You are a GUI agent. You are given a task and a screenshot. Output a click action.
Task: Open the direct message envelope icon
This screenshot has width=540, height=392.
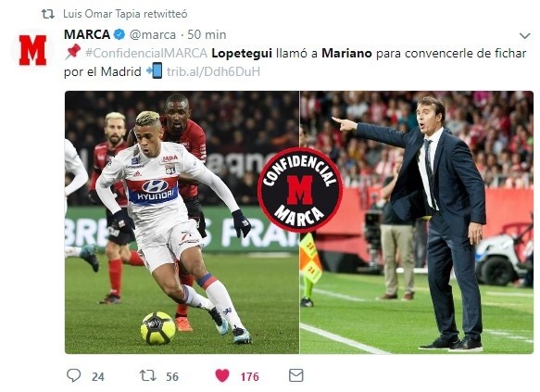point(295,375)
